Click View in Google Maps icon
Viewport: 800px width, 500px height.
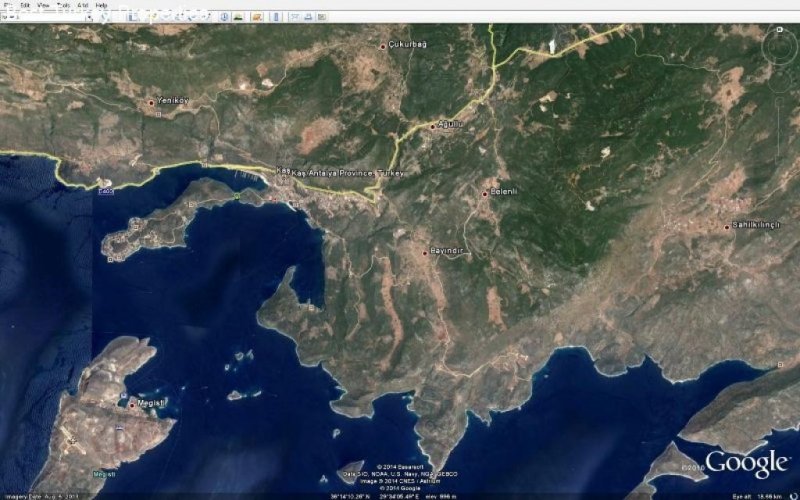321,17
